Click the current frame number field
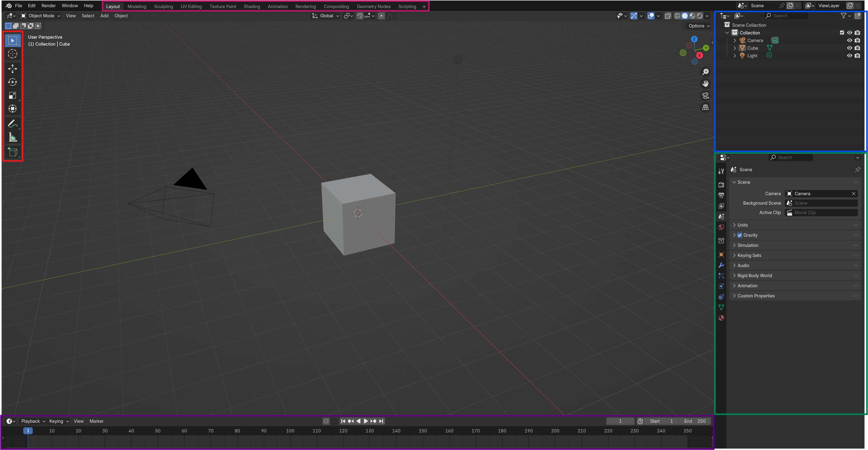 (x=620, y=421)
